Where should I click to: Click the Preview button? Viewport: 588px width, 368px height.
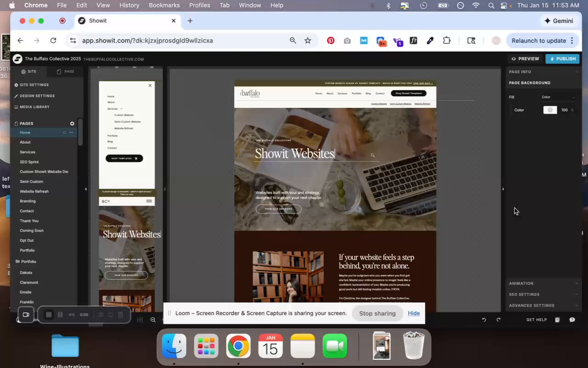pos(525,59)
